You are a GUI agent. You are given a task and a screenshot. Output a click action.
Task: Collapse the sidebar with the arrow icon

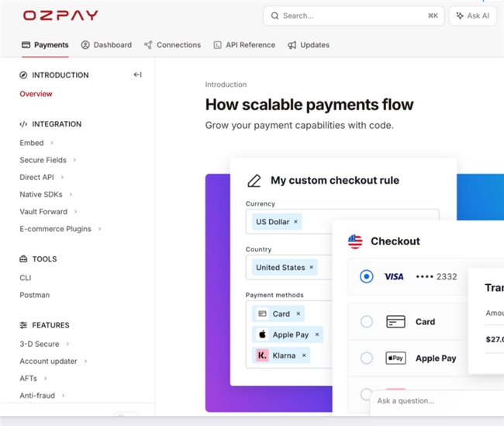pos(137,75)
